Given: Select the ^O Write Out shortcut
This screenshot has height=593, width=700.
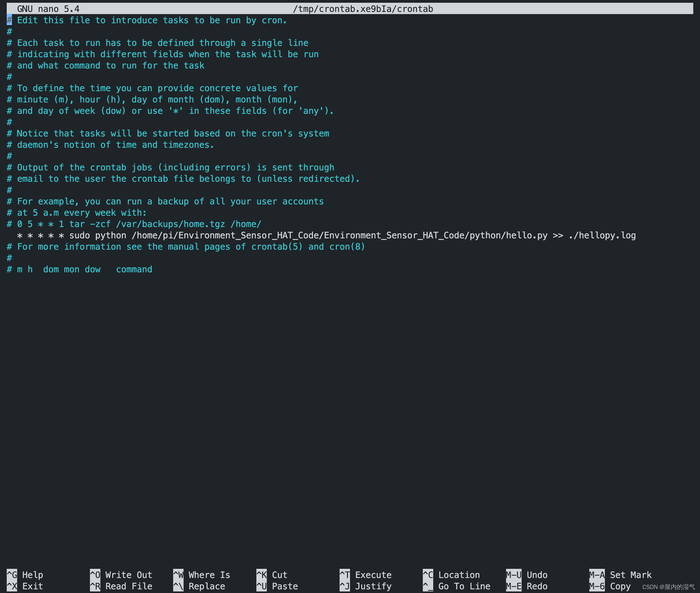Looking at the screenshot, I should pyautogui.click(x=121, y=575).
